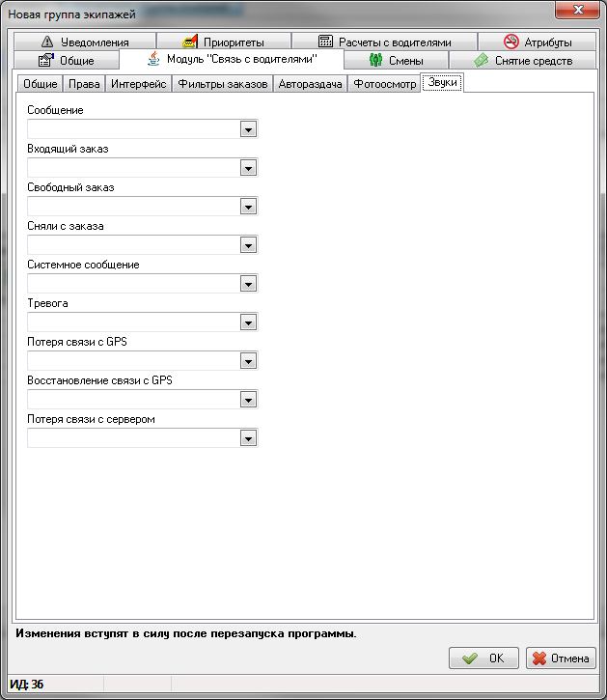Open the Смены tab with people icon

pyautogui.click(x=396, y=60)
